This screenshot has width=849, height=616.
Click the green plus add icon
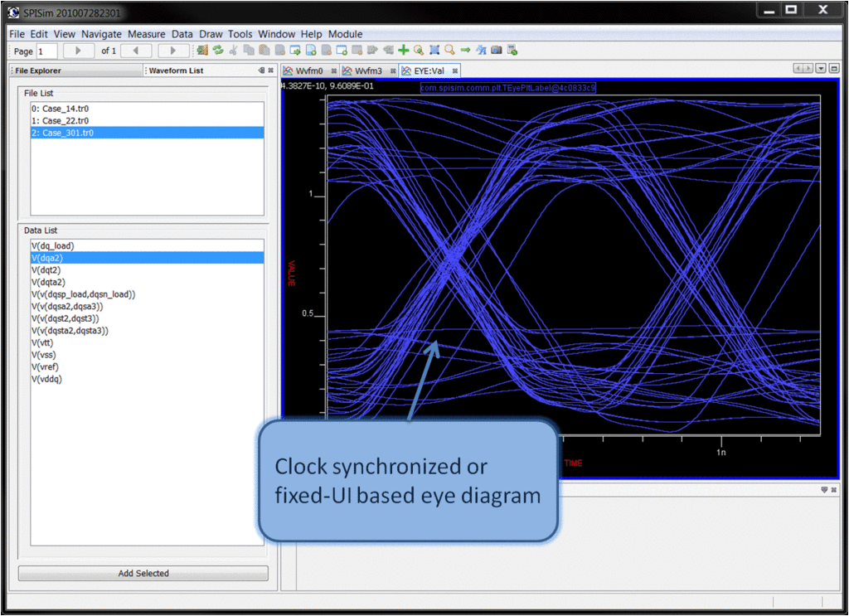coord(404,51)
